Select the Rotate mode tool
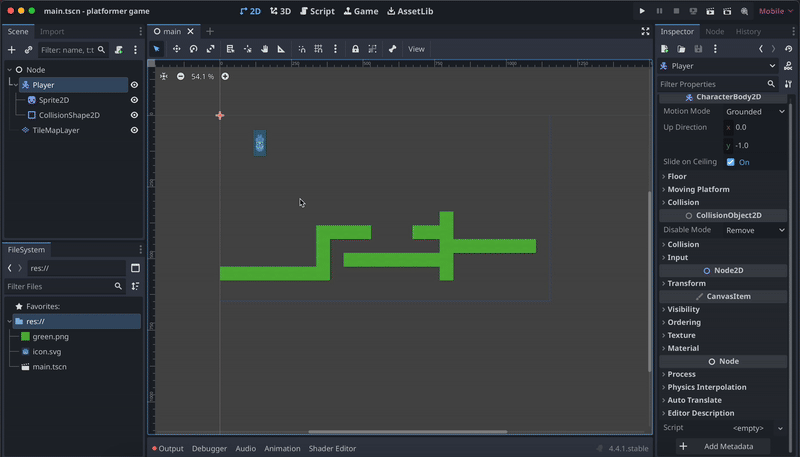 tap(194, 49)
